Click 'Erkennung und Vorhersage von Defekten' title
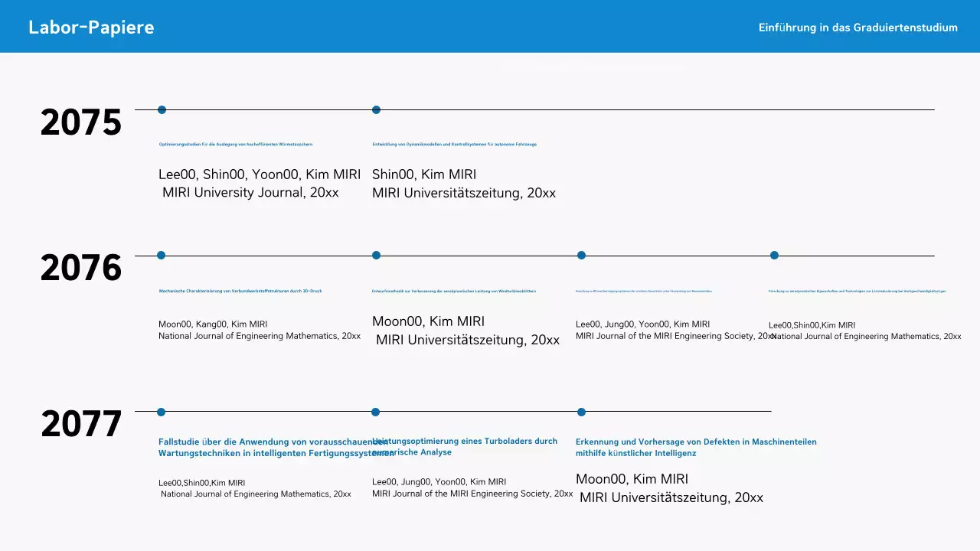The width and height of the screenshot is (980, 551). 695,447
